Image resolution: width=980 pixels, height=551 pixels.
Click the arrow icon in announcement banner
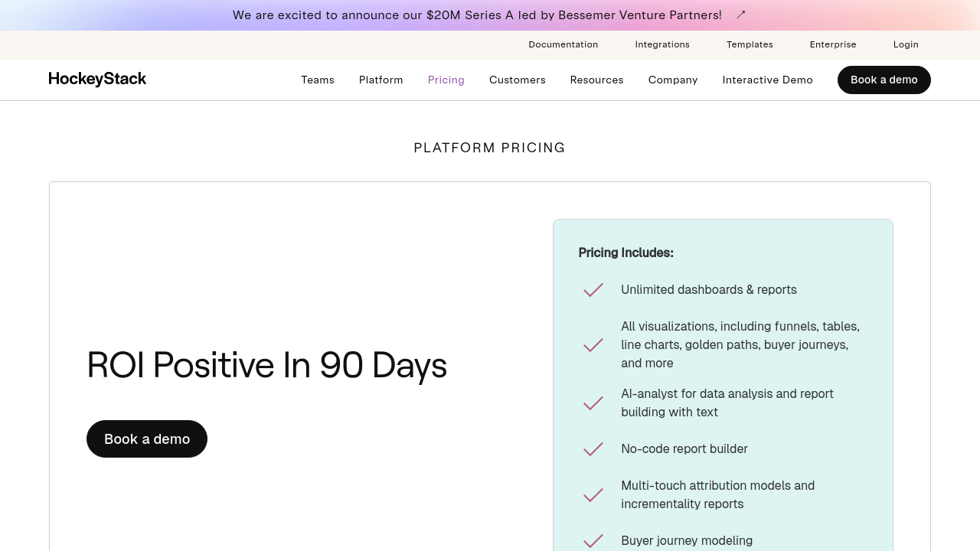(x=740, y=15)
